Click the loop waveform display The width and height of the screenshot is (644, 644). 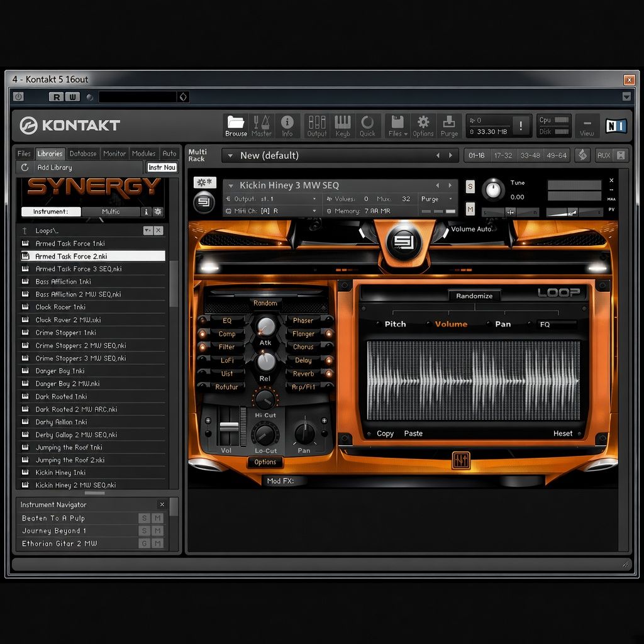tap(473, 380)
